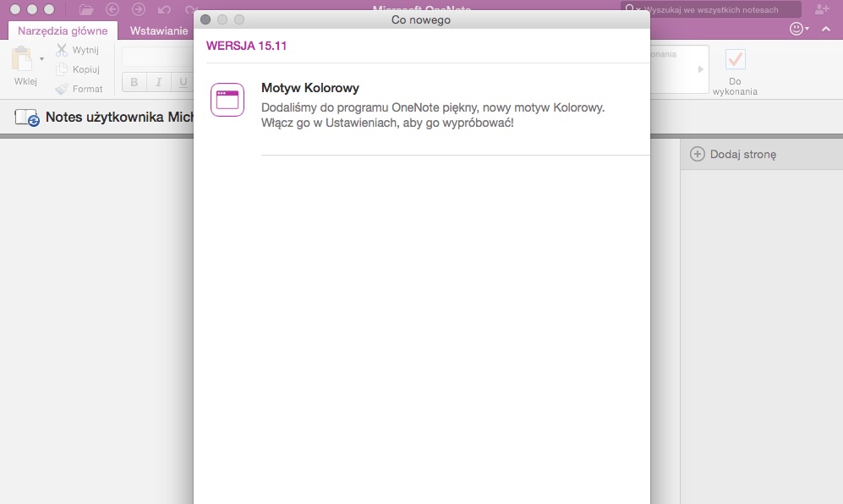Toggle the Do wykonania checkbox tag
843x504 pixels.
click(x=736, y=59)
